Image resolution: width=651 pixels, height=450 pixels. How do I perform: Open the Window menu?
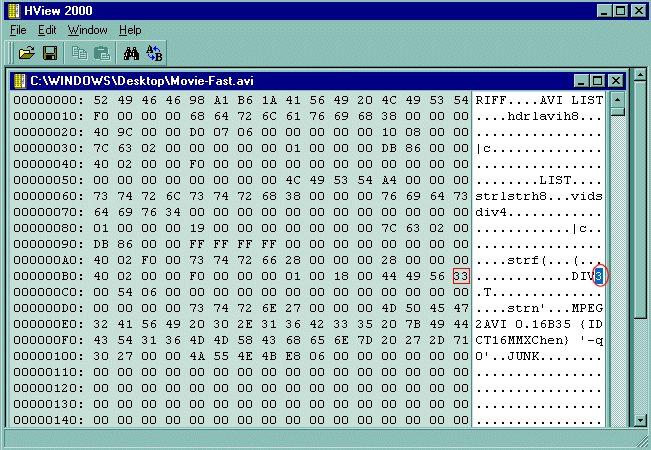pyautogui.click(x=88, y=30)
